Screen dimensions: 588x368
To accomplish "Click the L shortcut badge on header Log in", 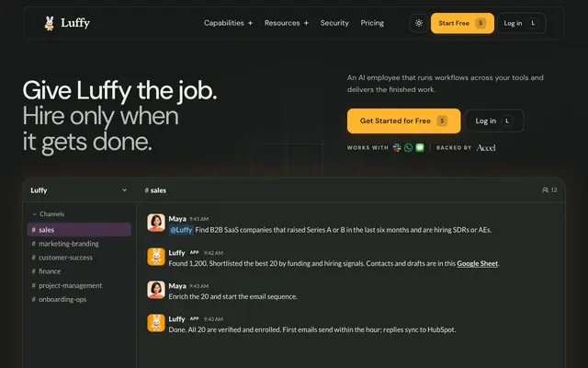I will coord(533,23).
